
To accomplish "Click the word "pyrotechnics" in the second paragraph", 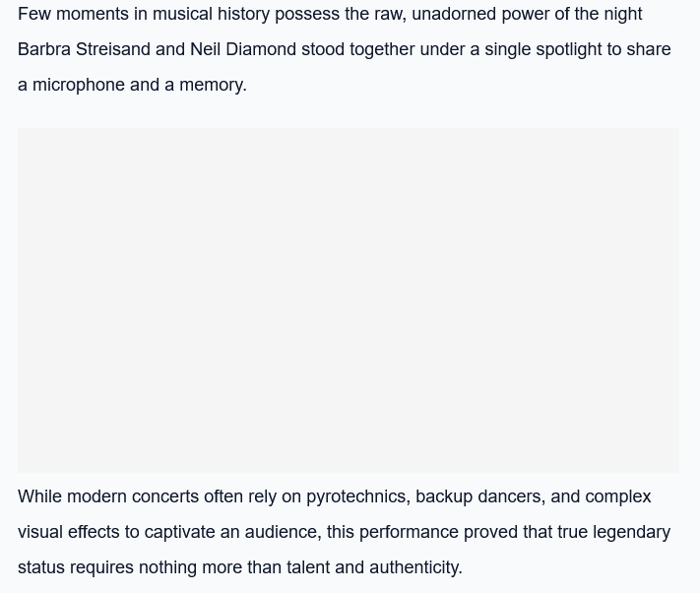I will 355,496.
